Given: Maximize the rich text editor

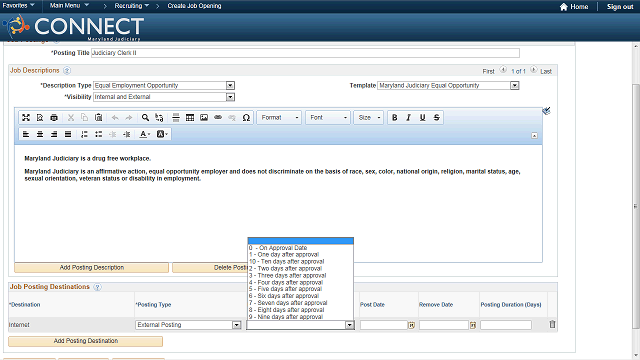Looking at the screenshot, I should coord(26,118).
